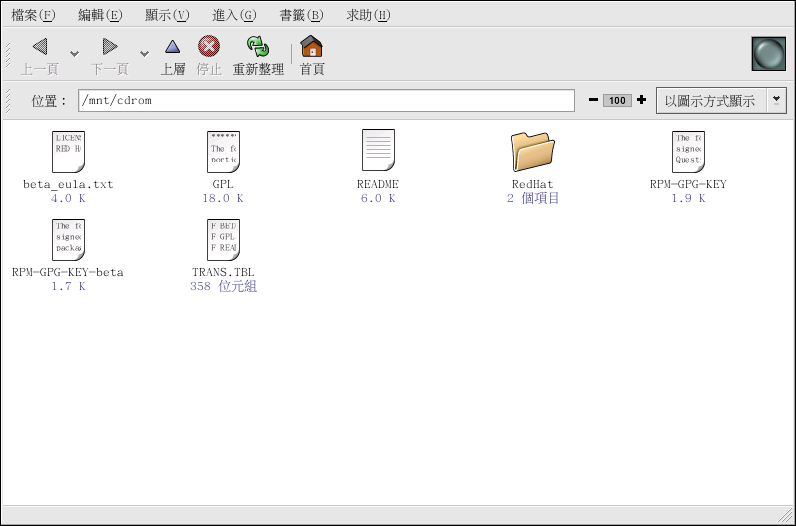Screen dimensions: 796x526
Task: Open the Forward history dropdown arrow
Action: tap(144, 53)
